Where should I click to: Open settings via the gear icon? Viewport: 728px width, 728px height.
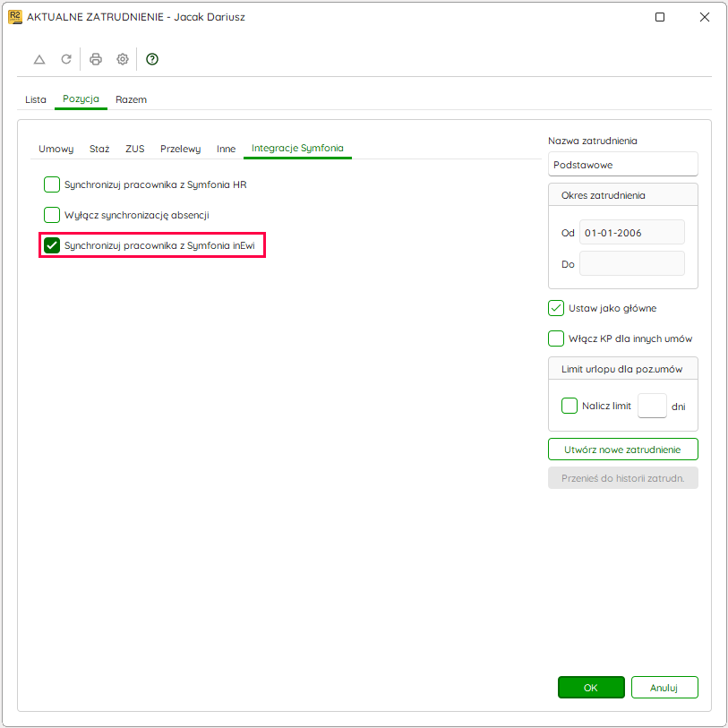pos(123,59)
